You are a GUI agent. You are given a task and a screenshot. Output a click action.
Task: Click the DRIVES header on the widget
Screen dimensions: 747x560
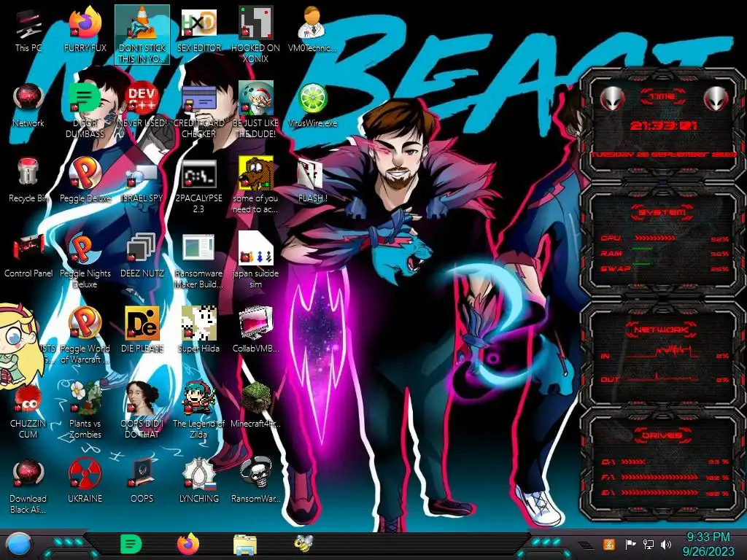click(662, 435)
